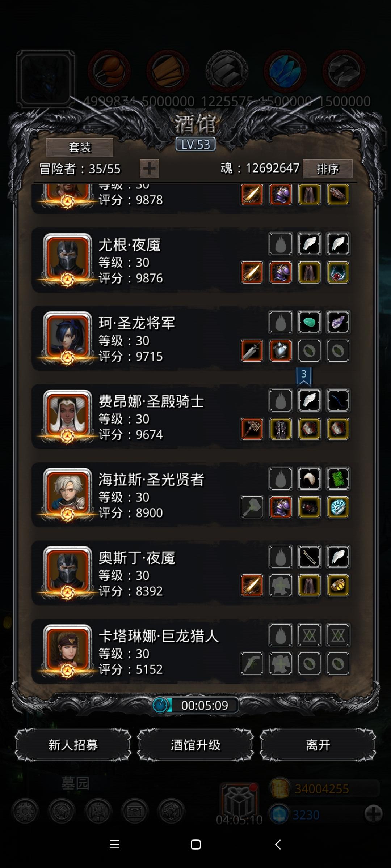391x868 pixels.
Task: Tap 海拉斯·圣光贤者 green book skill slot
Action: click(338, 478)
